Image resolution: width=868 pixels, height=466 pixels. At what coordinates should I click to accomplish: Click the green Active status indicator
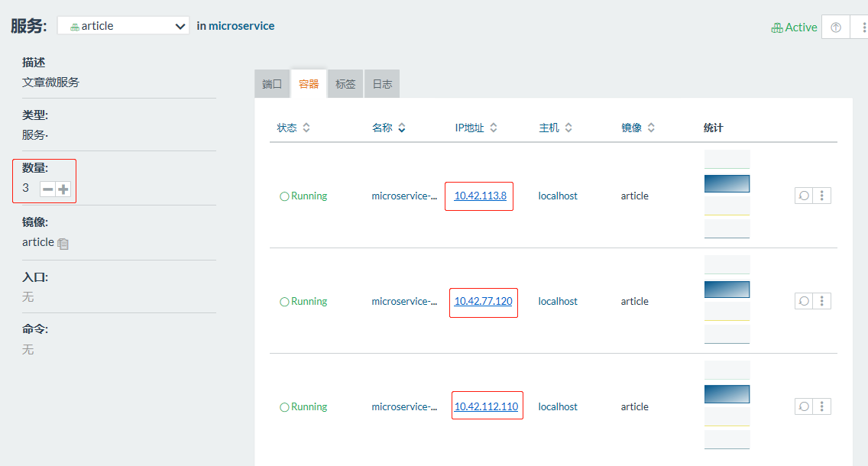(795, 27)
